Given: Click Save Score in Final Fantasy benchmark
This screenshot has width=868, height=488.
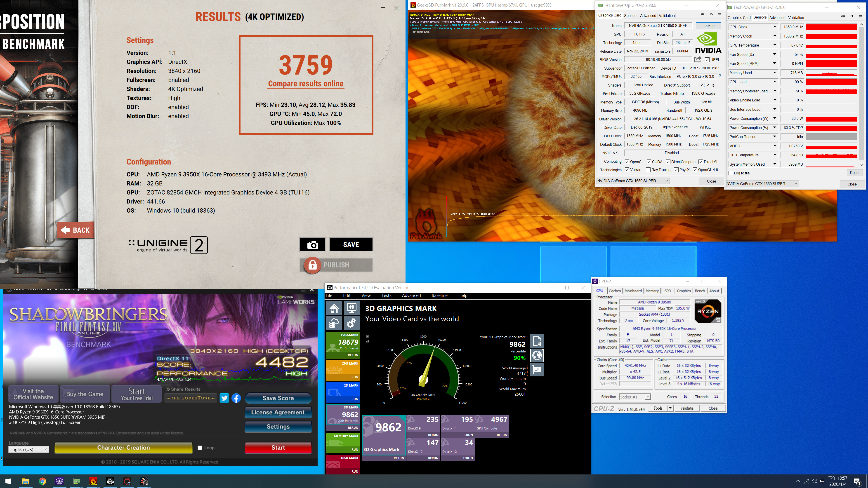Looking at the screenshot, I should (278, 398).
